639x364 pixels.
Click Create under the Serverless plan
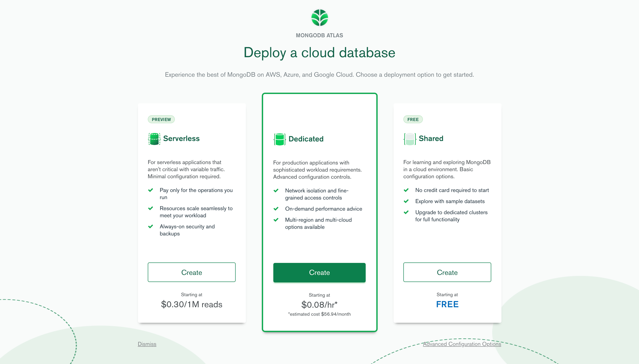tap(192, 272)
